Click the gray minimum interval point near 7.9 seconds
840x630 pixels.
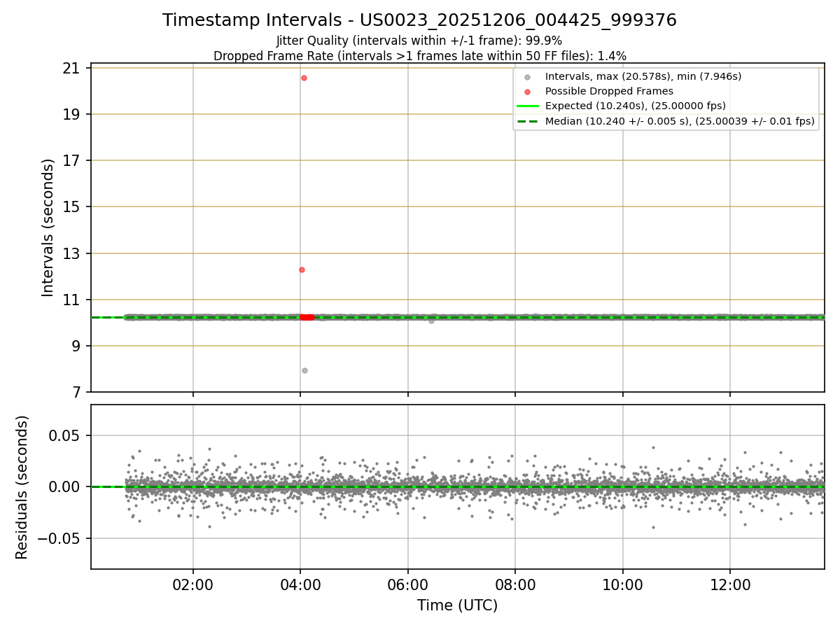pyautogui.click(x=304, y=370)
